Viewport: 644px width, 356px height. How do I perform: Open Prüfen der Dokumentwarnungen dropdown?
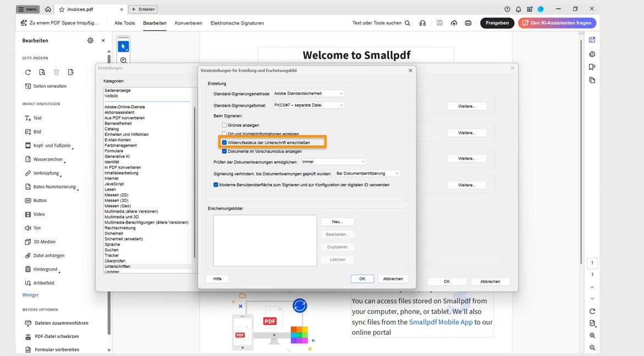tap(334, 162)
